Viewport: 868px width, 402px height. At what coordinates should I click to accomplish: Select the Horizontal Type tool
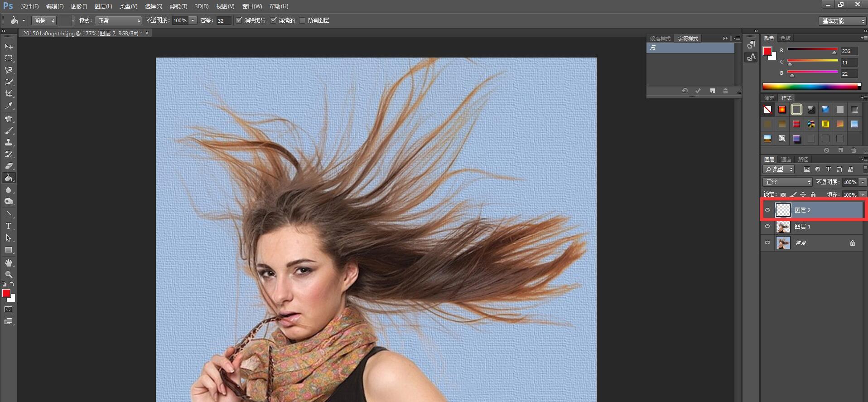tap(9, 226)
